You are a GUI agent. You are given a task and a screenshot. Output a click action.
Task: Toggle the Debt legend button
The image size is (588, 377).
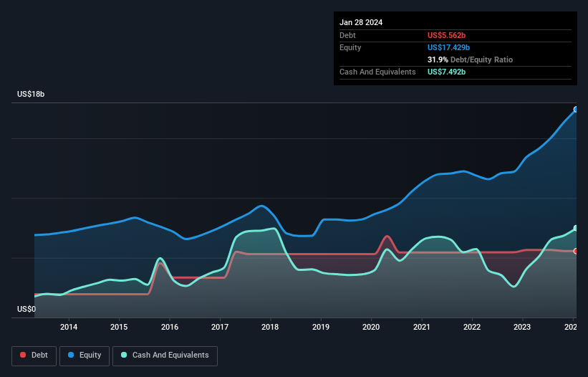tap(34, 355)
